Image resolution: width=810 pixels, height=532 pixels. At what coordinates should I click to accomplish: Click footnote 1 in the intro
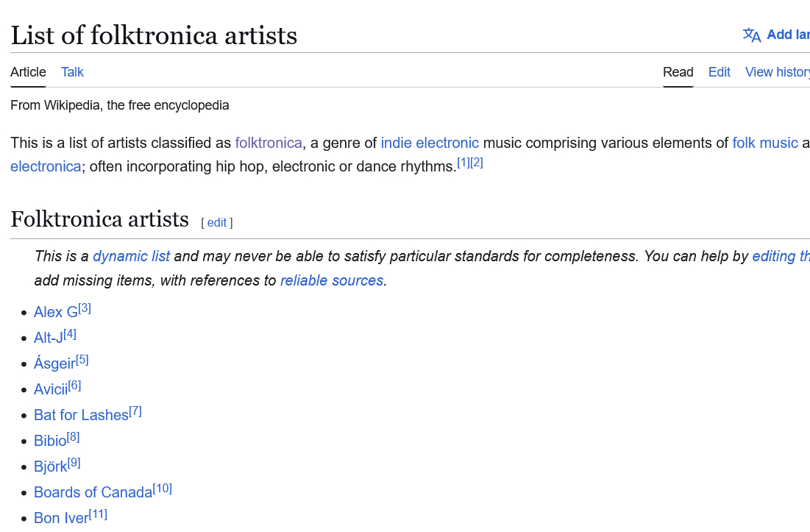point(463,163)
